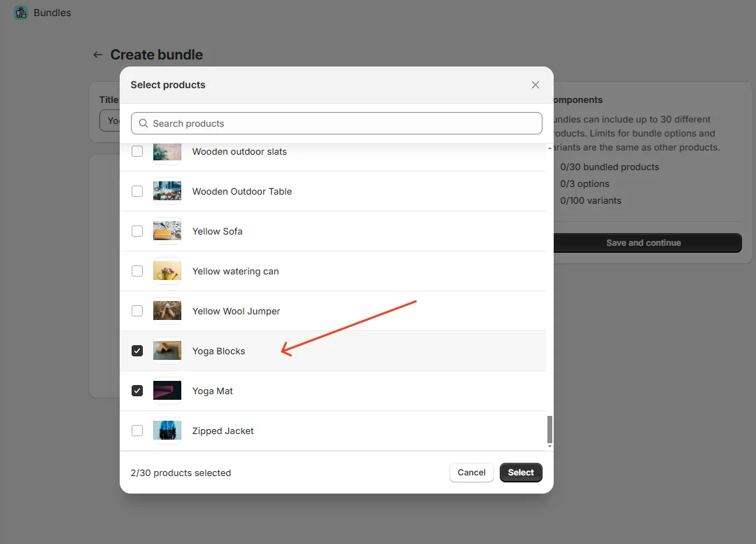Click the Yellow Sofa product thumbnail

pos(167,231)
